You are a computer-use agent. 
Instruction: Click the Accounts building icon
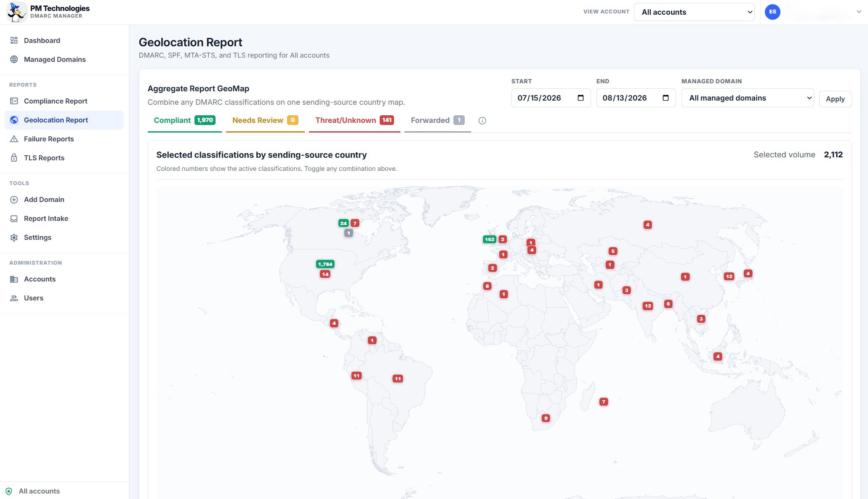(x=14, y=279)
